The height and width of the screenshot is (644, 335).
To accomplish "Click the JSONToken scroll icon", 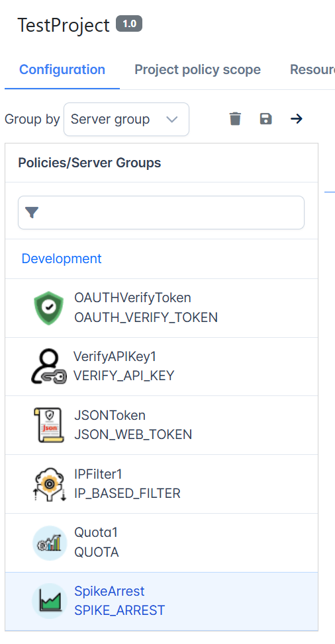I will pos(49,425).
